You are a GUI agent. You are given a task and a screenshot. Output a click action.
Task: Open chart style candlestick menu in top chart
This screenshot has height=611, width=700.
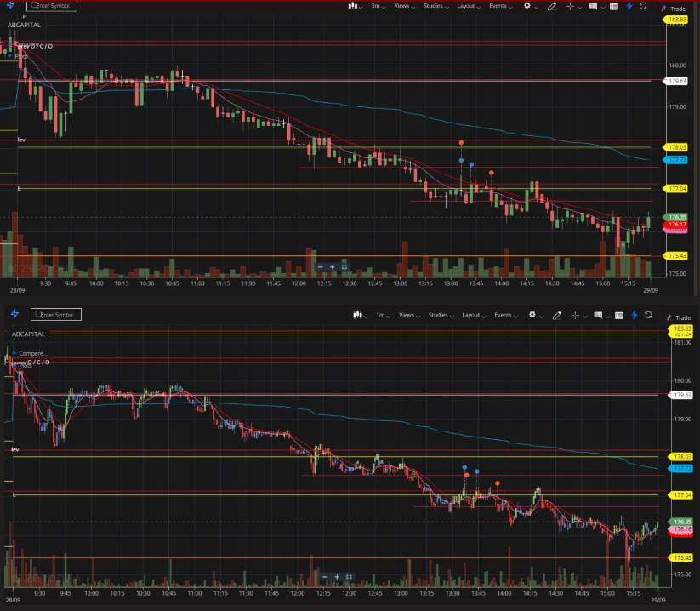coord(355,6)
